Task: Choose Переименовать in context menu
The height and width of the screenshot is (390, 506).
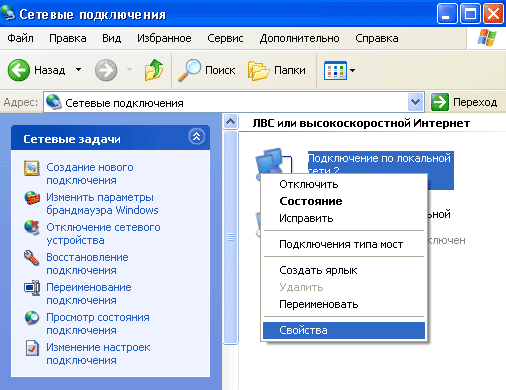Action: (x=344, y=304)
